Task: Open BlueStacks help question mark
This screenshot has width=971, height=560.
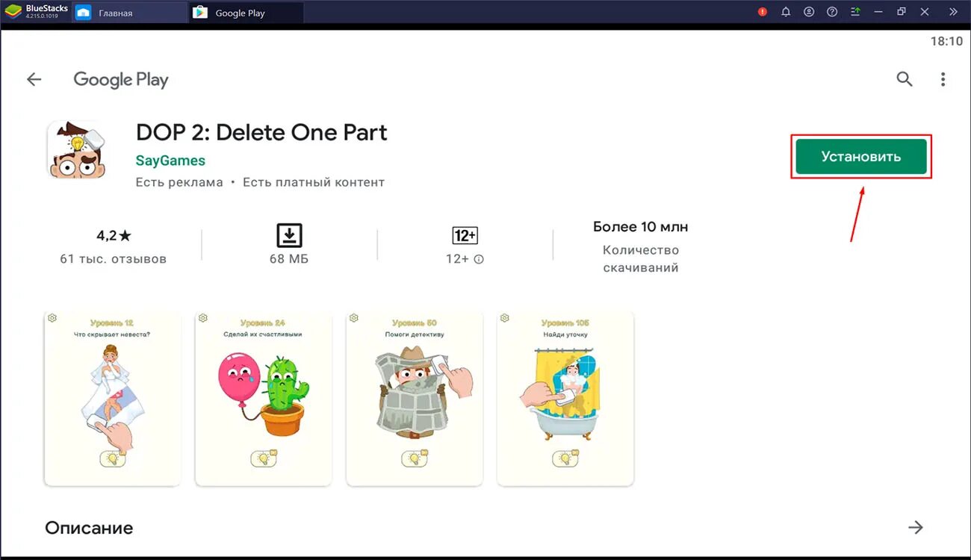Action: point(832,12)
